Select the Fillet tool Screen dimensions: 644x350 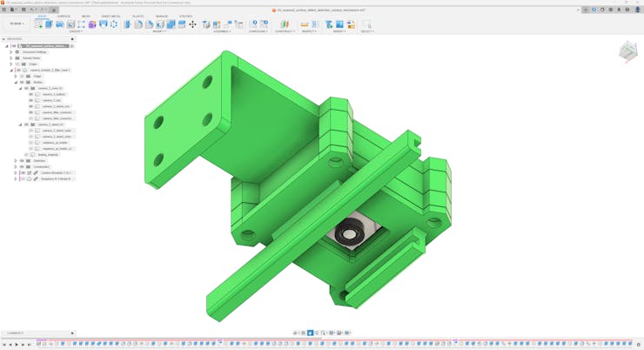(138, 24)
